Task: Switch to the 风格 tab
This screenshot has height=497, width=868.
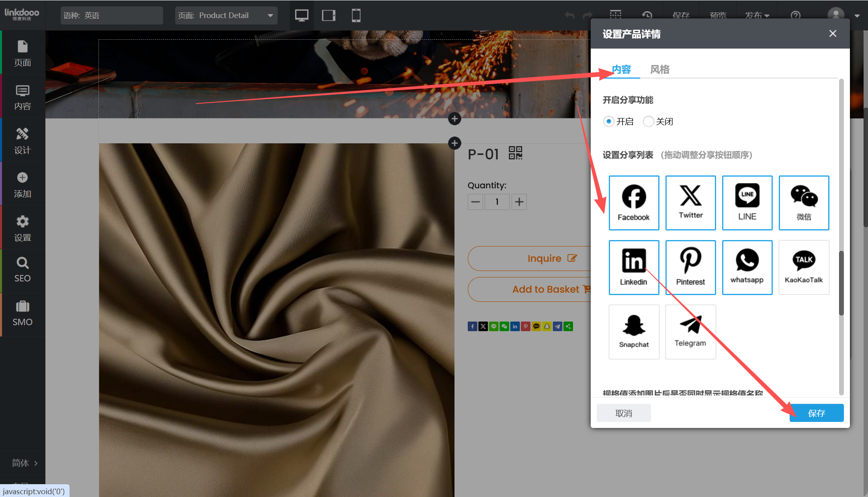Action: point(659,69)
